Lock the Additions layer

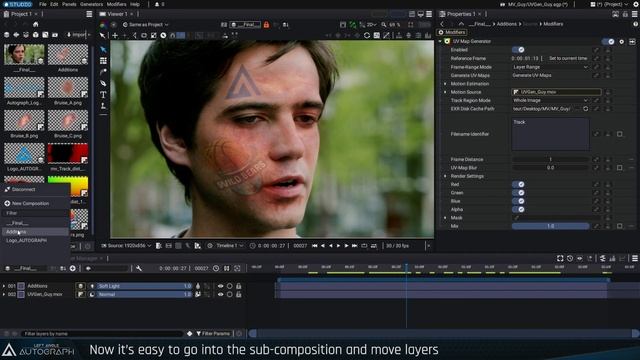tap(239, 286)
